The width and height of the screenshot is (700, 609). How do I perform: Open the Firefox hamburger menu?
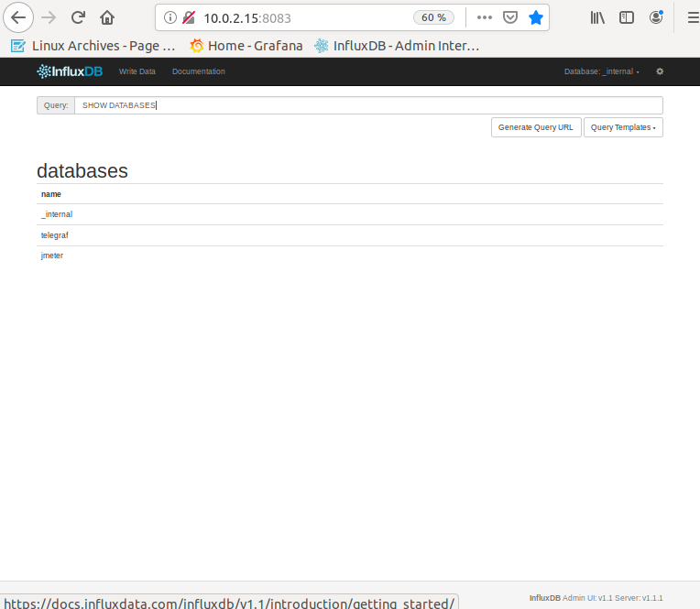[694, 17]
